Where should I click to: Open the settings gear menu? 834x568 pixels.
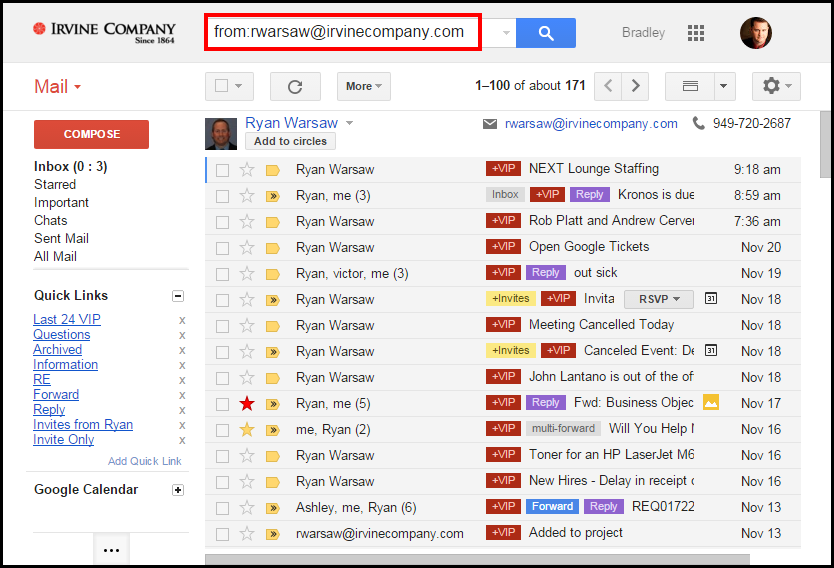776,86
